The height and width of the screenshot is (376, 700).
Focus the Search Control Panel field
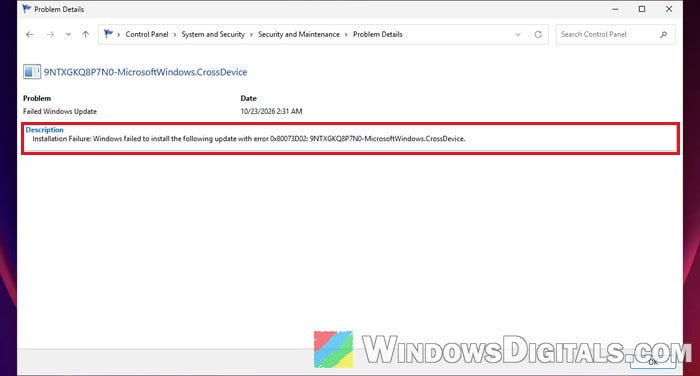(615, 34)
